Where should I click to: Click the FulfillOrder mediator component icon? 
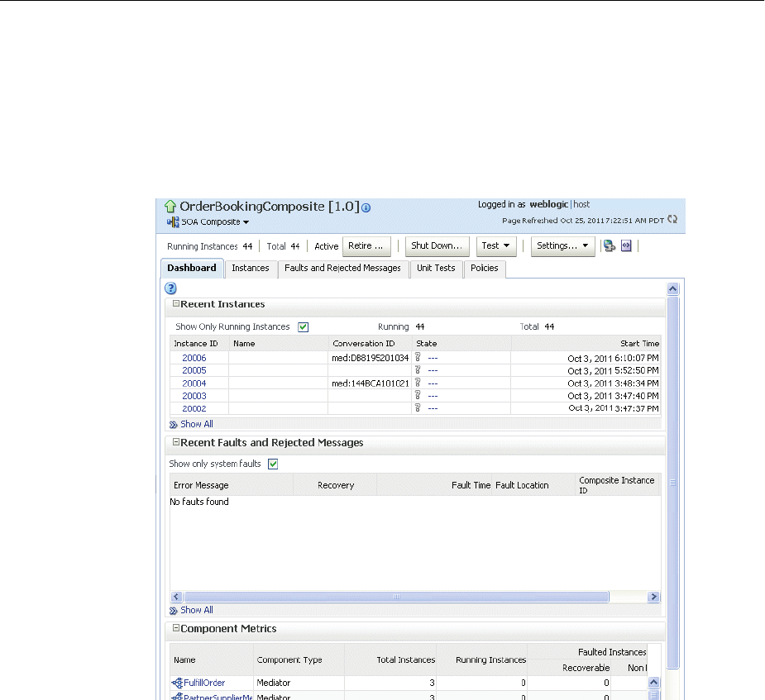[x=176, y=683]
